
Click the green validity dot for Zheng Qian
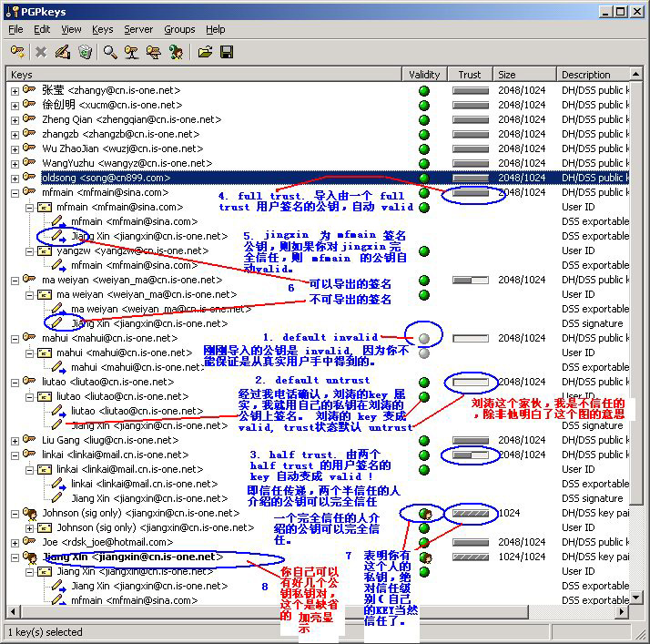pos(424,120)
